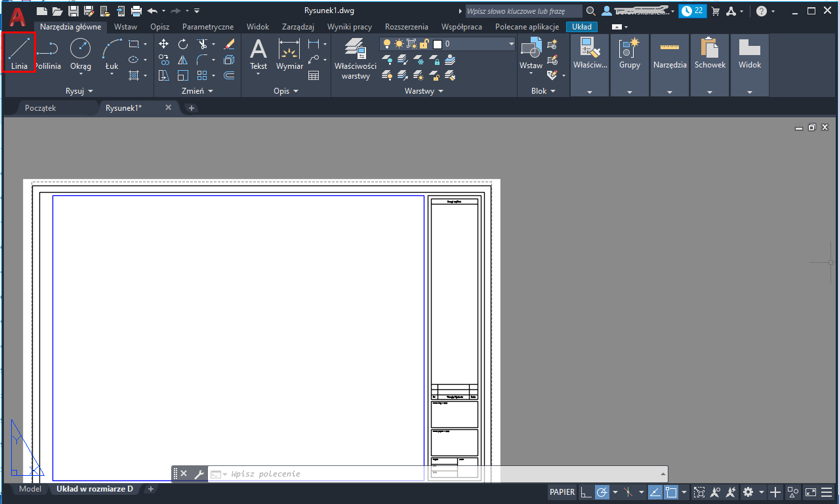This screenshot has height=504, width=839.
Task: Click the layer color swatch in Warstwy
Action: coord(438,44)
